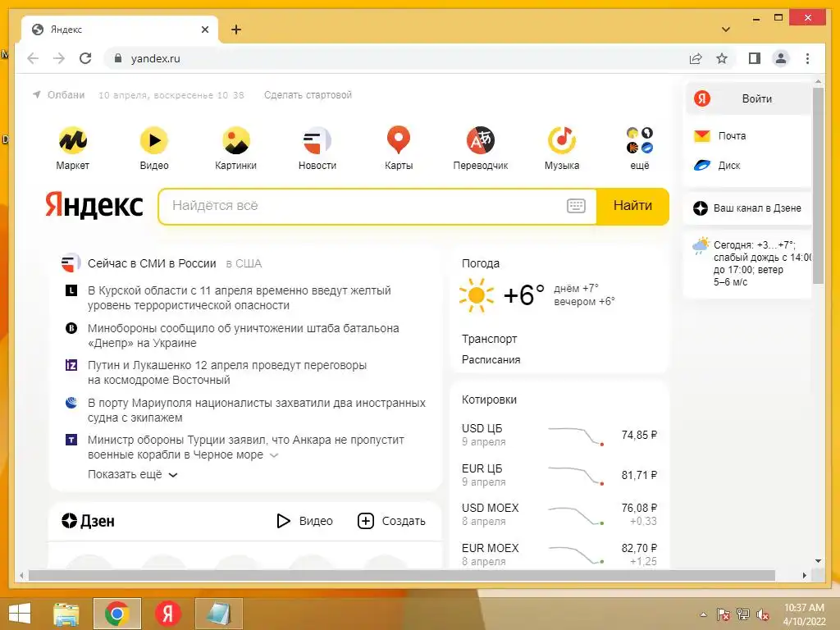840x630 pixels.
Task: Expand Показать ещё news list
Action: 132,475
